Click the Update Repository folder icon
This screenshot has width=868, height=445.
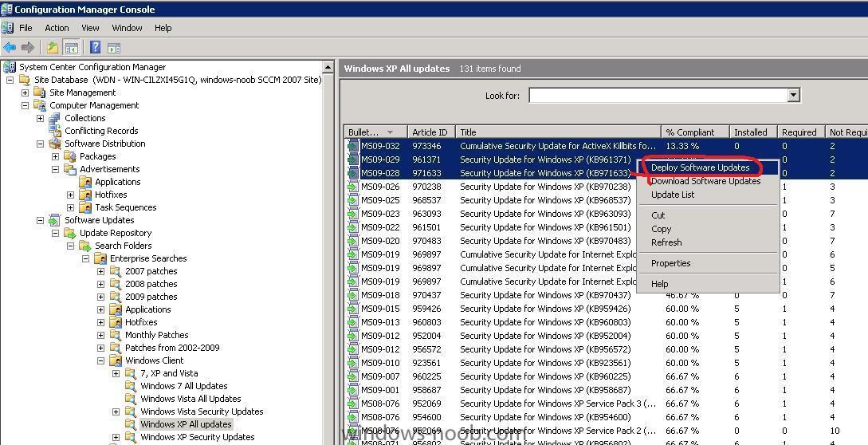point(70,233)
